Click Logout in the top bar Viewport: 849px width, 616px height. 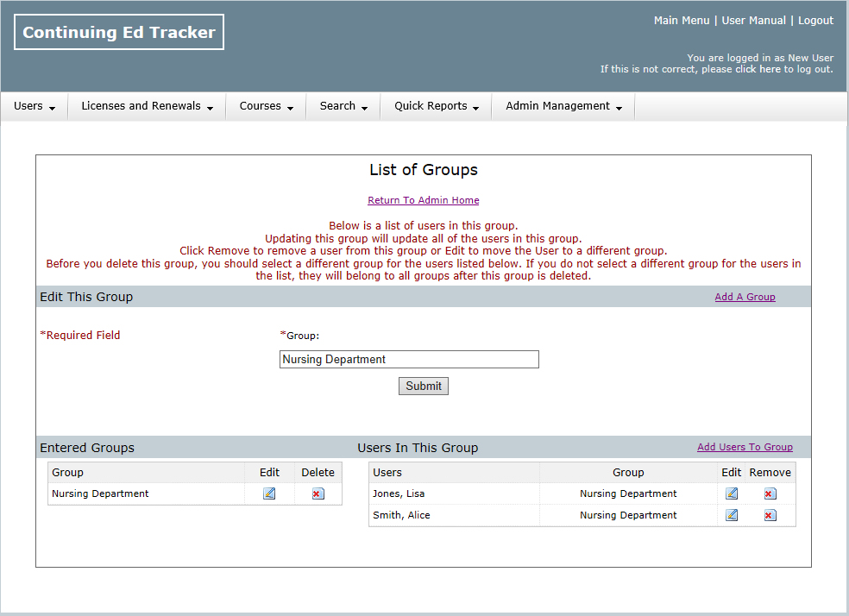click(x=815, y=21)
